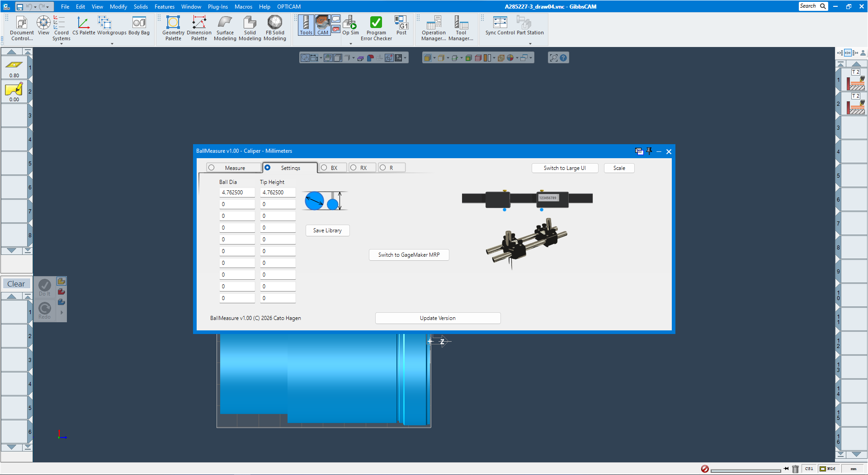Viewport: 868px width, 475px height.
Task: Open the Workgroups dropdown chevron
Action: click(112, 44)
